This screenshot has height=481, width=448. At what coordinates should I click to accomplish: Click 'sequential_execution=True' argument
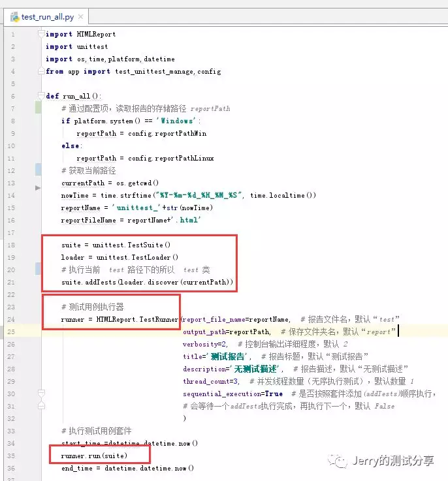tap(232, 394)
